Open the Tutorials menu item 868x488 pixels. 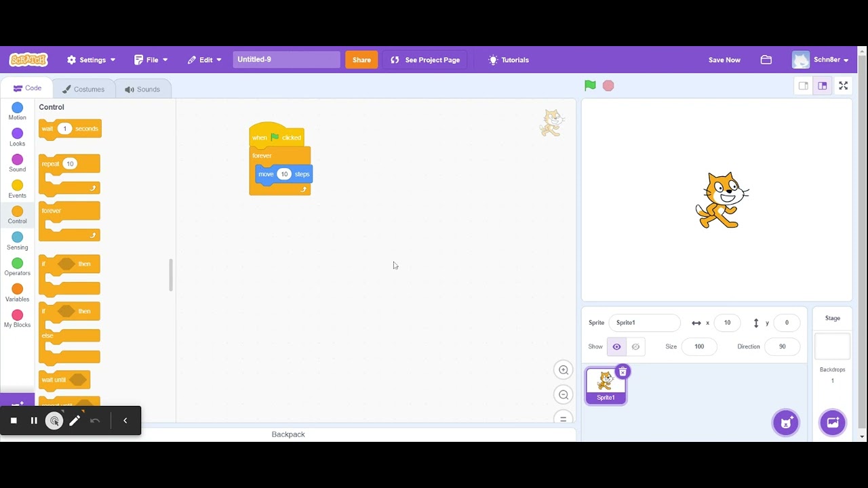509,60
